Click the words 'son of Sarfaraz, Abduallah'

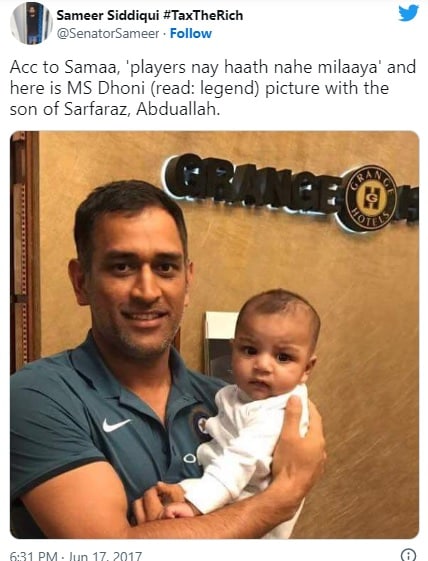click(115, 109)
